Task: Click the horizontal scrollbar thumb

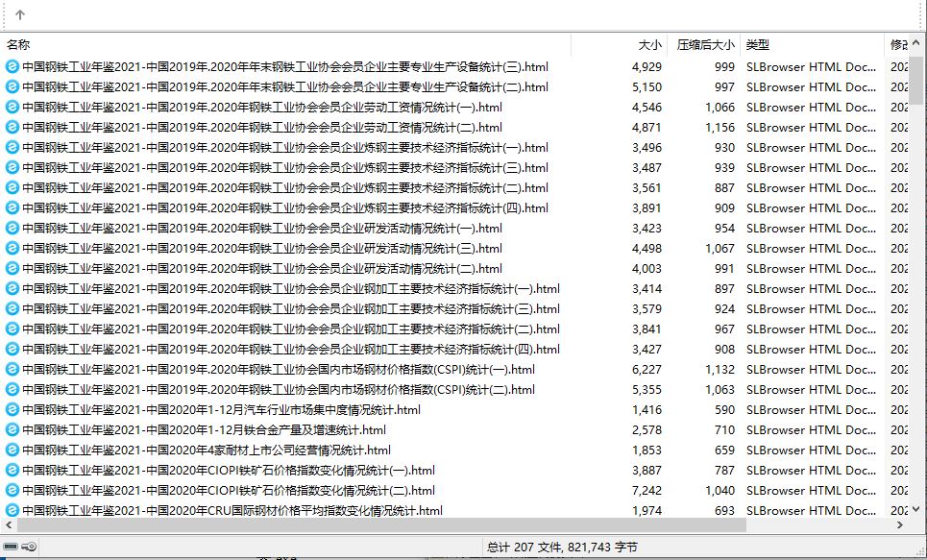Action: (x=381, y=524)
